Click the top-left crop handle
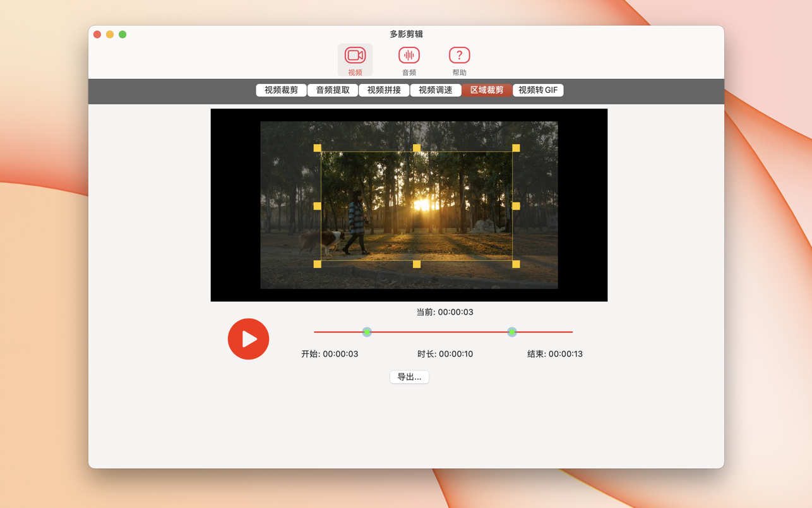812x508 pixels. 318,148
